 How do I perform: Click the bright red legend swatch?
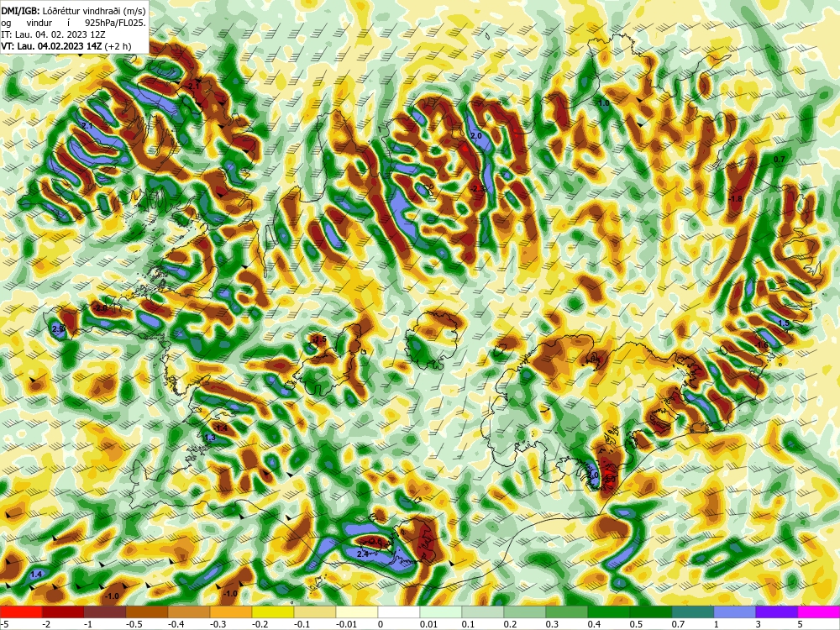coord(21,612)
